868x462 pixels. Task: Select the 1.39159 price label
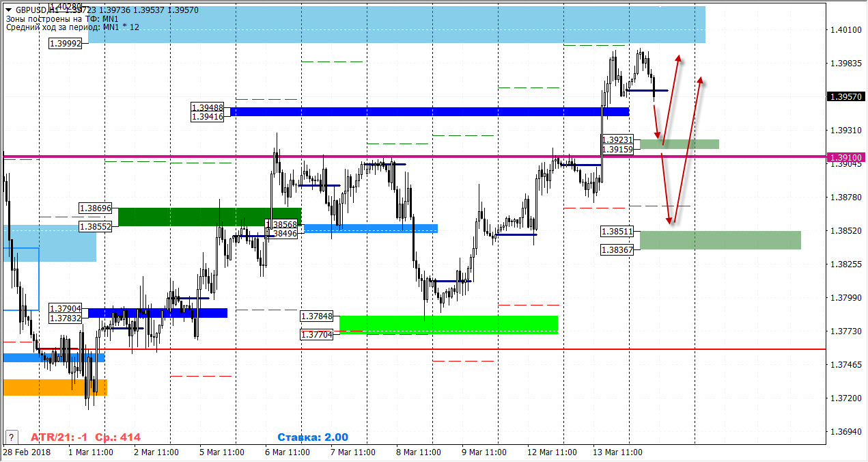tap(618, 149)
